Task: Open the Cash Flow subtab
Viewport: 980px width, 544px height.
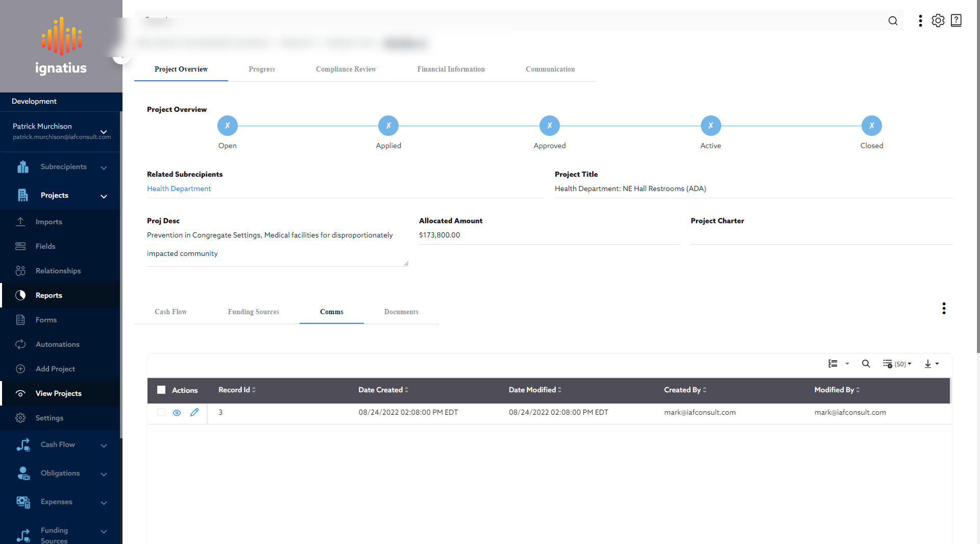Action: (170, 312)
